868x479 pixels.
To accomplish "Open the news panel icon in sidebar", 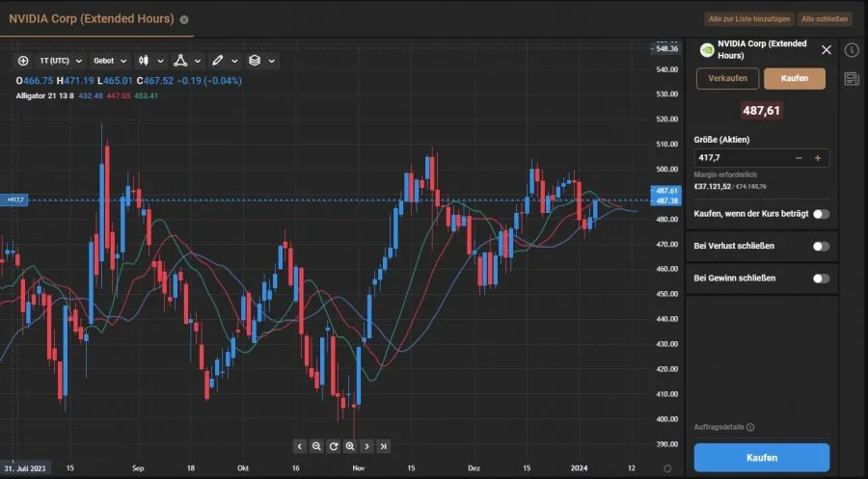I will coord(852,78).
